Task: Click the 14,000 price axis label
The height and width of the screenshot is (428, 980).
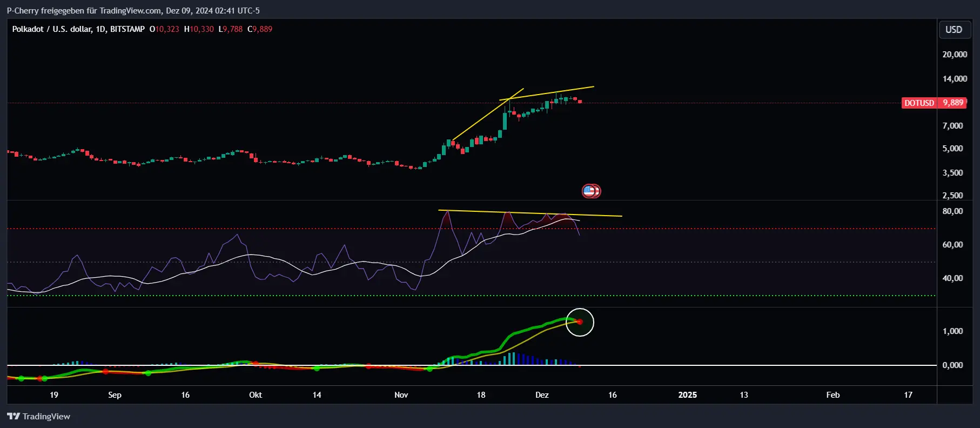Action: [x=955, y=79]
